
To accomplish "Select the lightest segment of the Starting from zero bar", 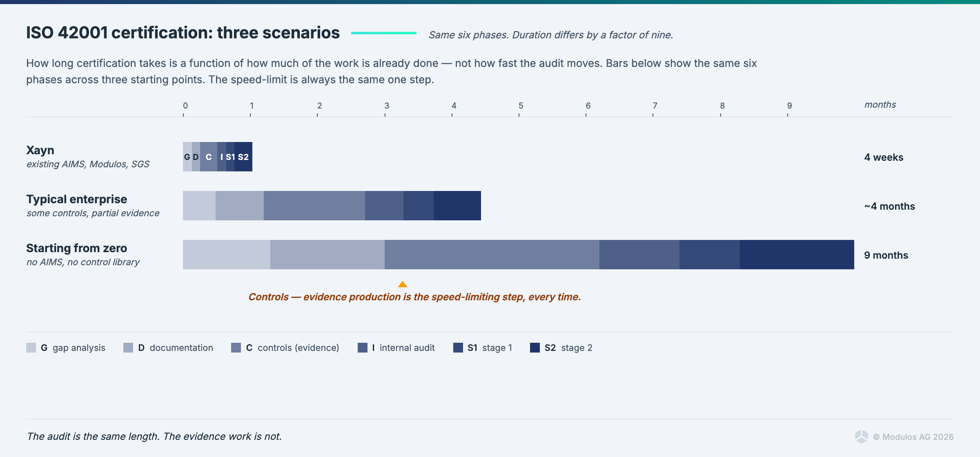I will 227,255.
